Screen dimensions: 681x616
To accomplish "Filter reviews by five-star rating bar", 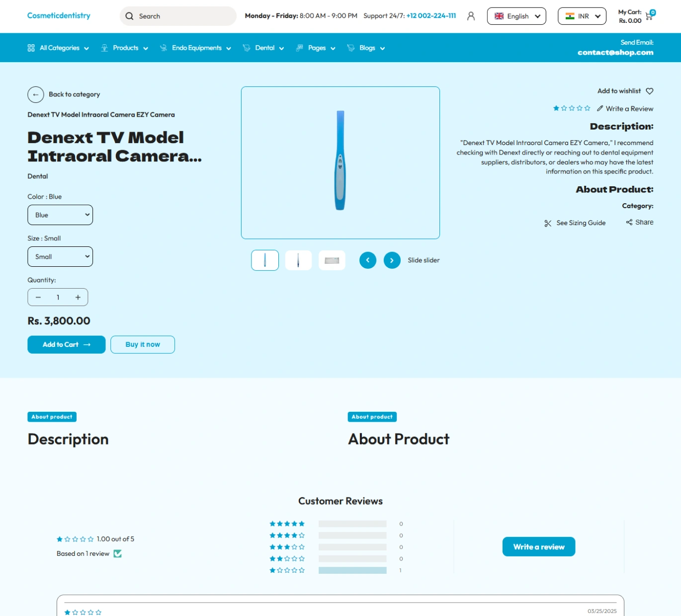I will [x=352, y=524].
